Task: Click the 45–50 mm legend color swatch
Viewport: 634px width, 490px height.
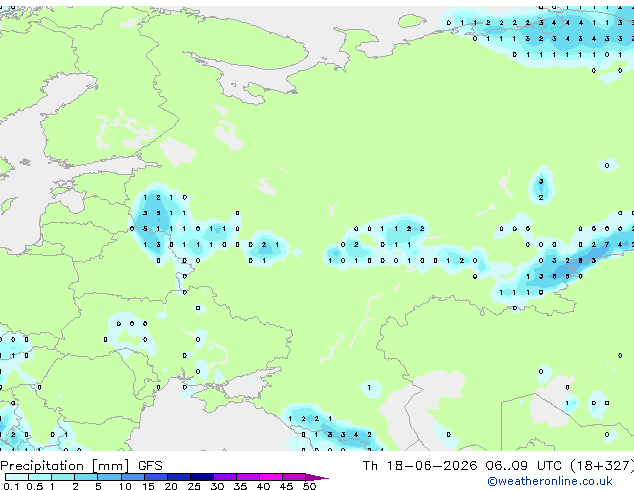Action: [x=294, y=477]
